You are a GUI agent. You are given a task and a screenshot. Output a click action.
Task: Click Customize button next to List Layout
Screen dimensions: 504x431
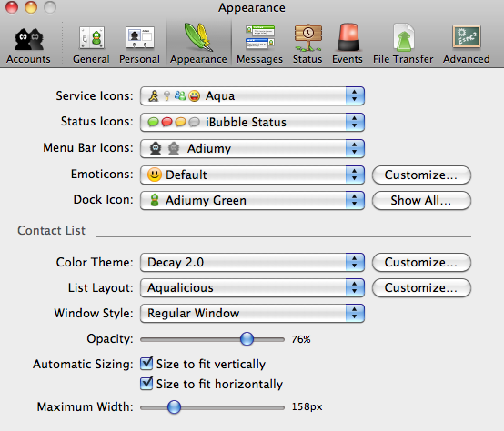(x=421, y=287)
